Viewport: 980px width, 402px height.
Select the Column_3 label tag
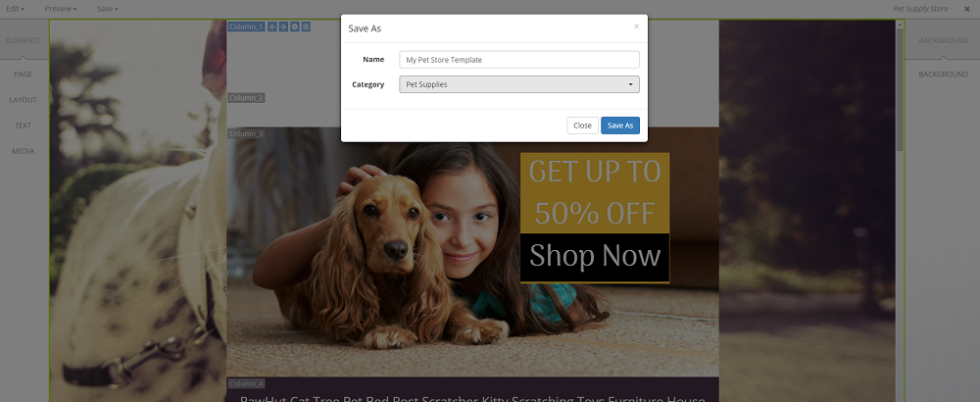click(x=246, y=133)
